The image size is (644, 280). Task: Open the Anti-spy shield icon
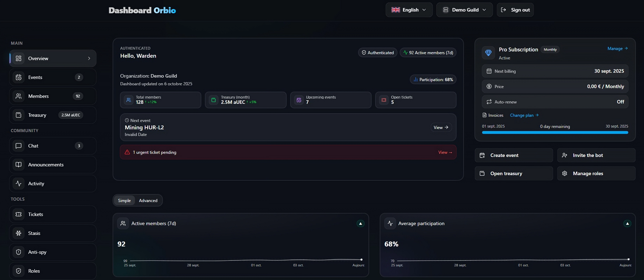pyautogui.click(x=19, y=252)
